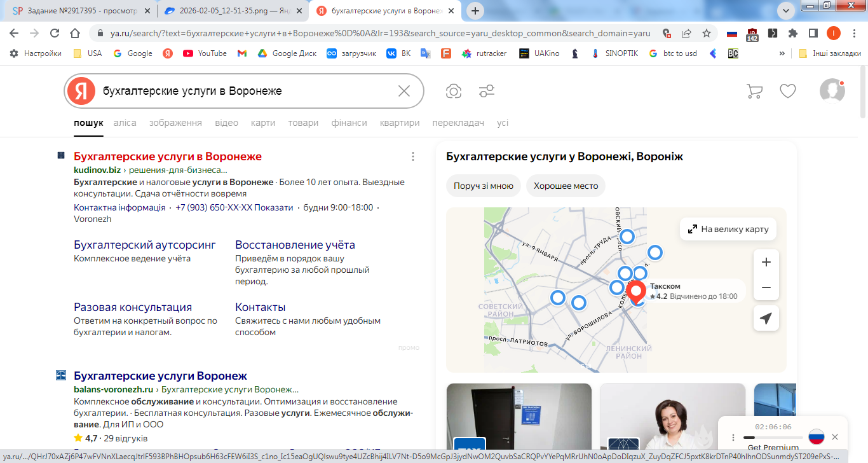Open the Восстановление учёта sublink
Viewport: 868px width, 463px height.
click(x=295, y=245)
